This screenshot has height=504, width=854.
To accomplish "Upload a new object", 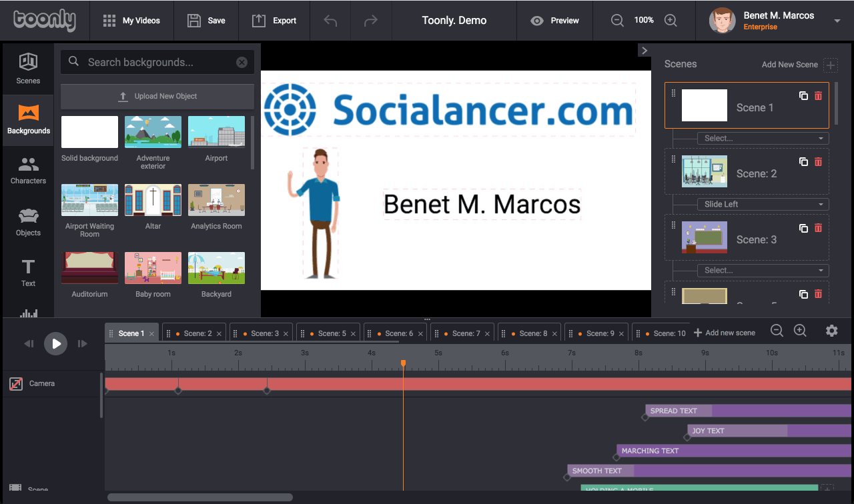I will pyautogui.click(x=157, y=96).
